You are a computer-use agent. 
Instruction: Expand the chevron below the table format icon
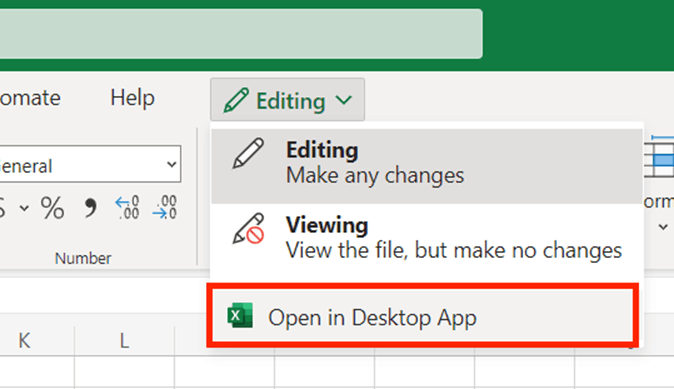point(663,227)
